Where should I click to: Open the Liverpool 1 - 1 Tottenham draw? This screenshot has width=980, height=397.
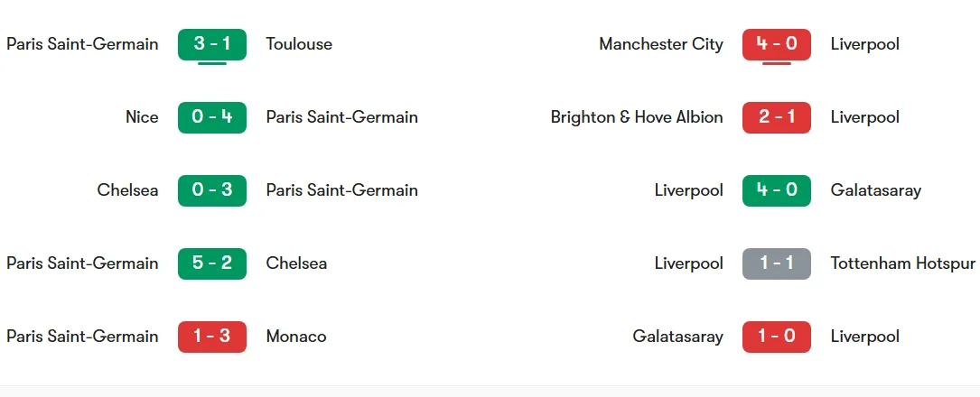click(777, 263)
